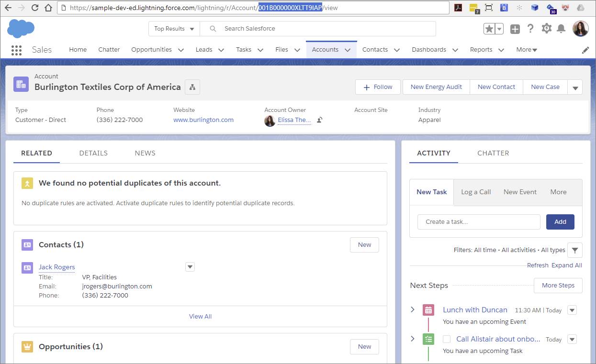Click the favorites star icon
The height and width of the screenshot is (364, 596).
click(490, 29)
